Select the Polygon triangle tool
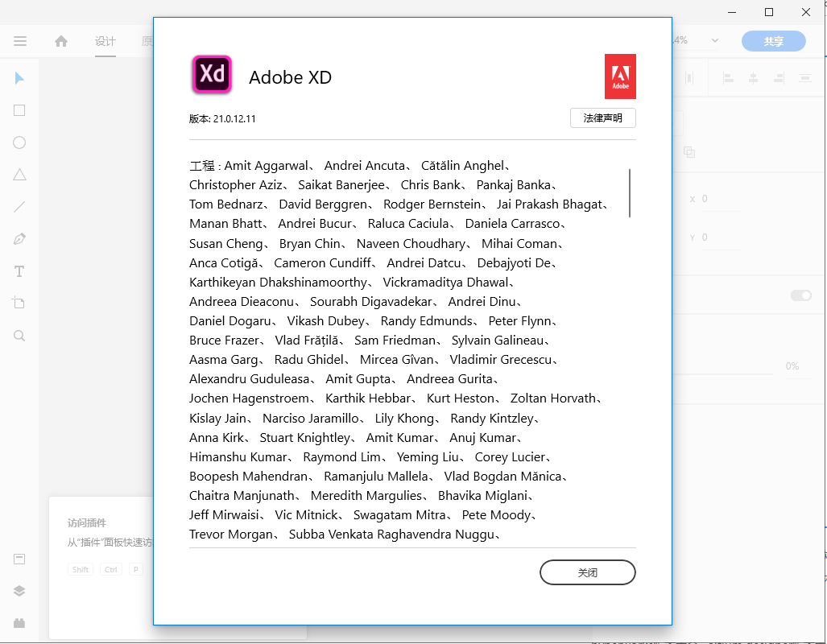827x644 pixels. click(19, 175)
